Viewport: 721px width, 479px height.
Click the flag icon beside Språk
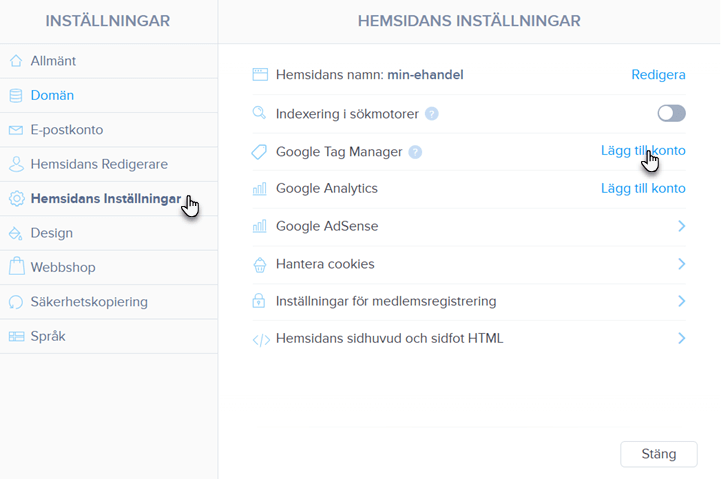pyautogui.click(x=17, y=336)
